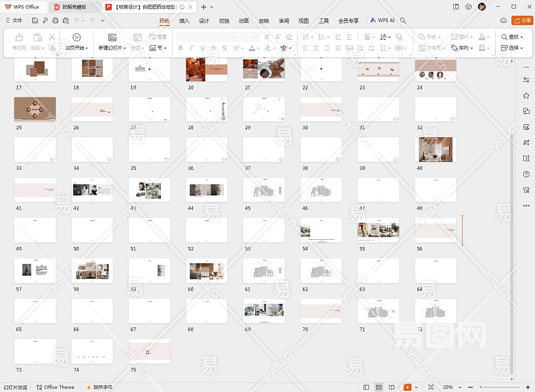The height and width of the screenshot is (392, 535).
Task: Click the orange slideshow play icon in status bar
Action: point(407,387)
